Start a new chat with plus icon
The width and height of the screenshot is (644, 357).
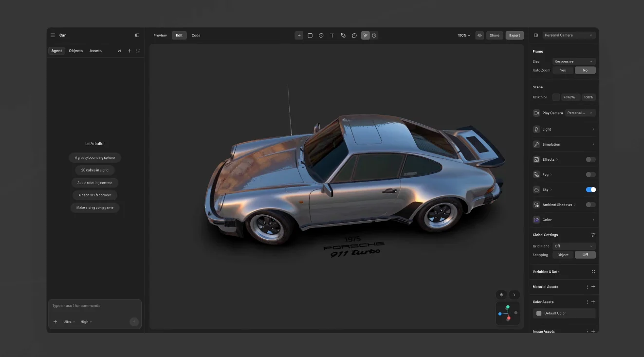(x=129, y=51)
